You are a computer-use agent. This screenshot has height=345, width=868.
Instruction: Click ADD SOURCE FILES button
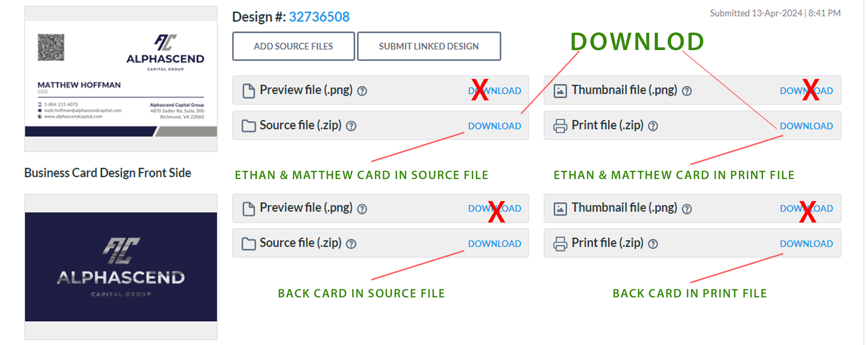tap(293, 46)
